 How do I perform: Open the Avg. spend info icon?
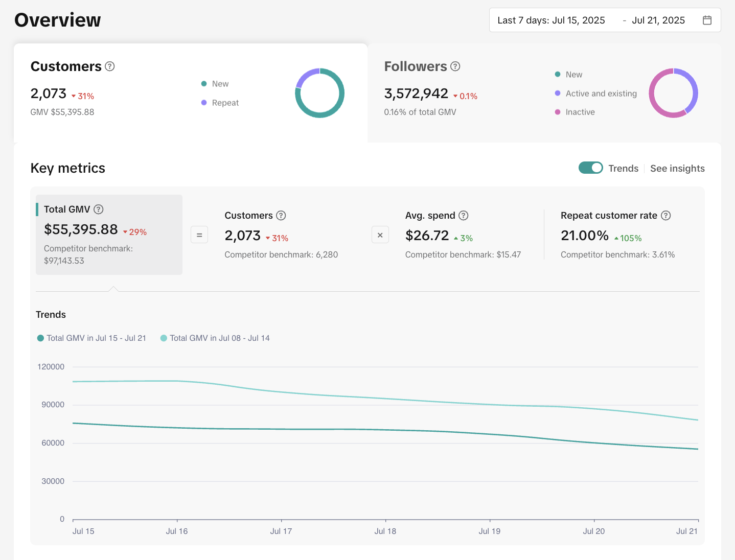pos(464,216)
